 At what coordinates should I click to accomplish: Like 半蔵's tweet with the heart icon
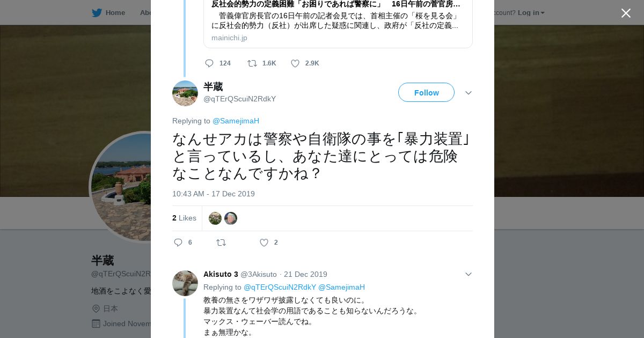coord(264,243)
